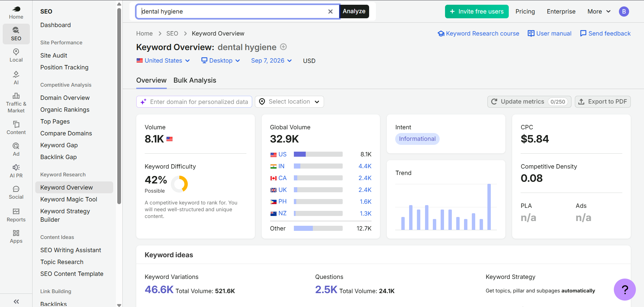Open Backlink Gap in the sidebar
This screenshot has width=644, height=307.
pos(59,157)
